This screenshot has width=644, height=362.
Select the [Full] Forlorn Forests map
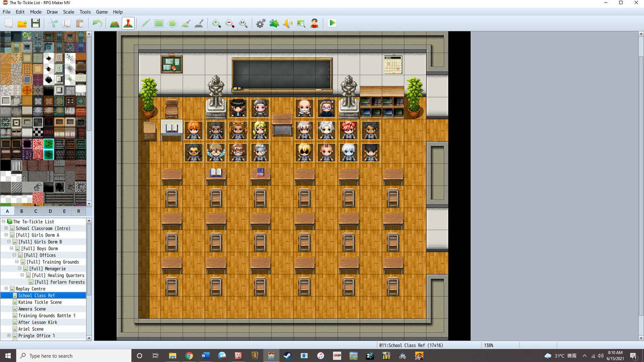pyautogui.click(x=59, y=282)
